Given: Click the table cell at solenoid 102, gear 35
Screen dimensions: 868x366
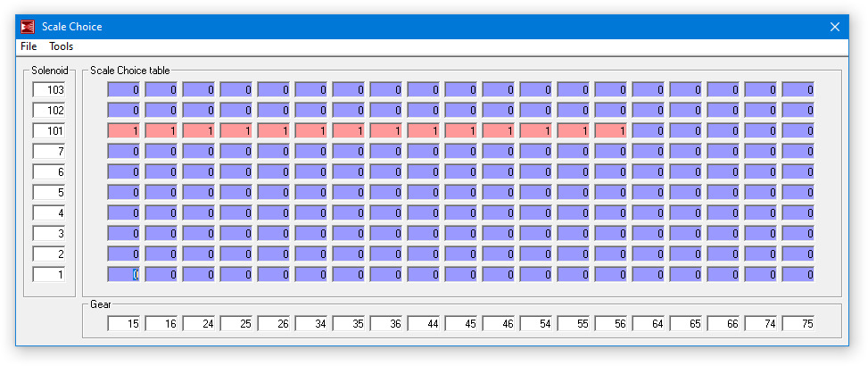Looking at the screenshot, I should (x=349, y=110).
